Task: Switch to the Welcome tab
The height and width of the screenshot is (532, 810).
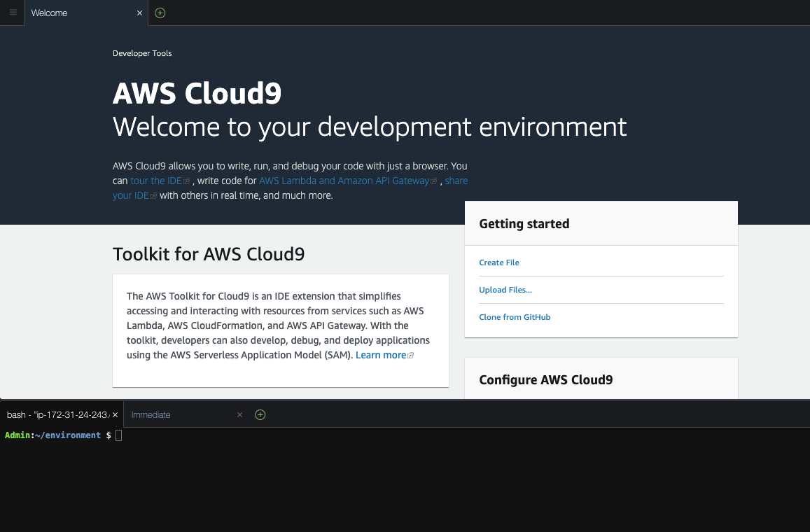Action: click(x=49, y=13)
